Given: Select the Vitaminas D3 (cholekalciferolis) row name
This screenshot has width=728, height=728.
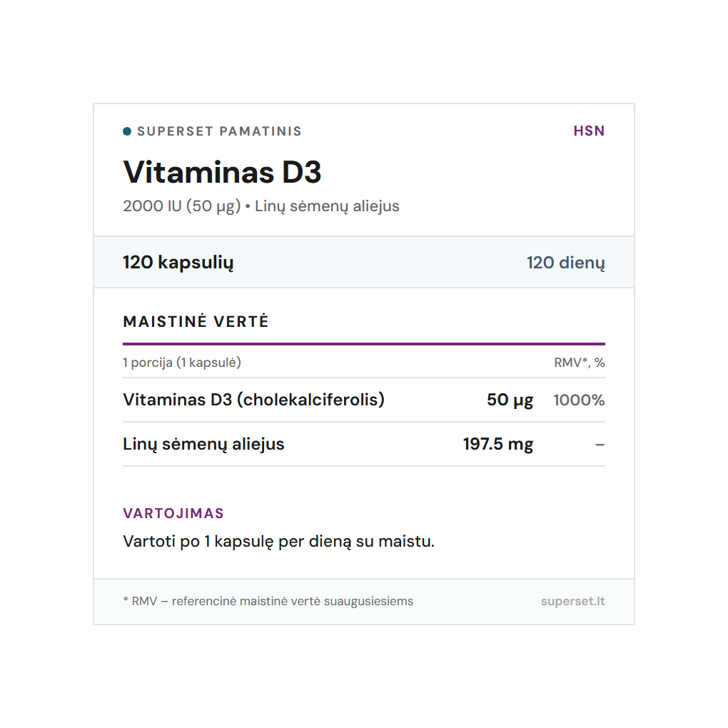Looking at the screenshot, I should 253,400.
